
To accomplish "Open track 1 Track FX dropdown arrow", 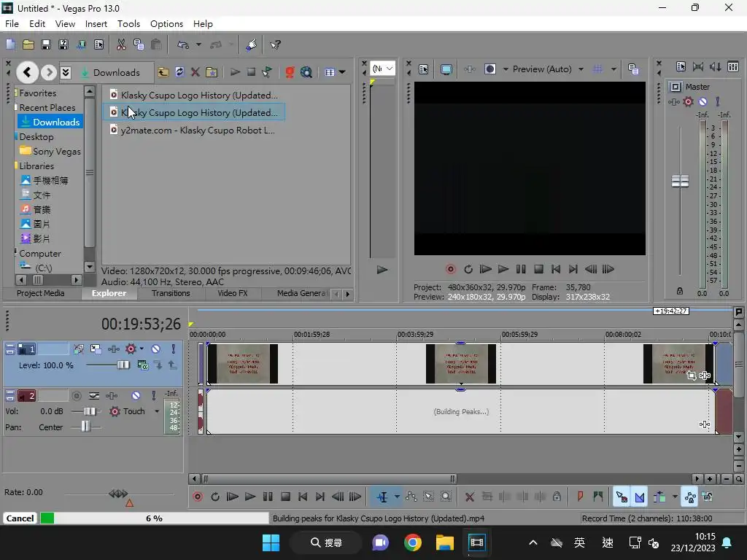I will pos(142,349).
